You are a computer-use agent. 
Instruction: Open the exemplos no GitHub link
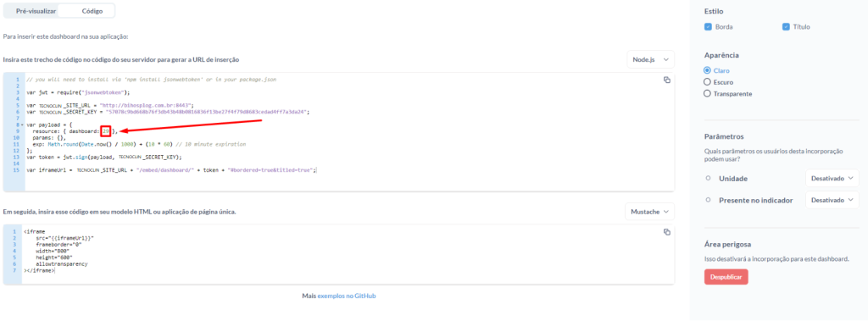[x=347, y=296]
